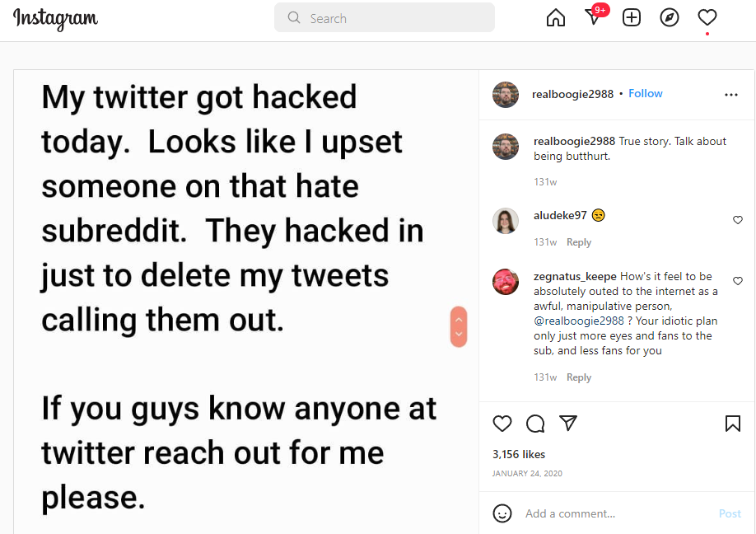
Task: Click the Instagram logo
Action: tap(55, 18)
